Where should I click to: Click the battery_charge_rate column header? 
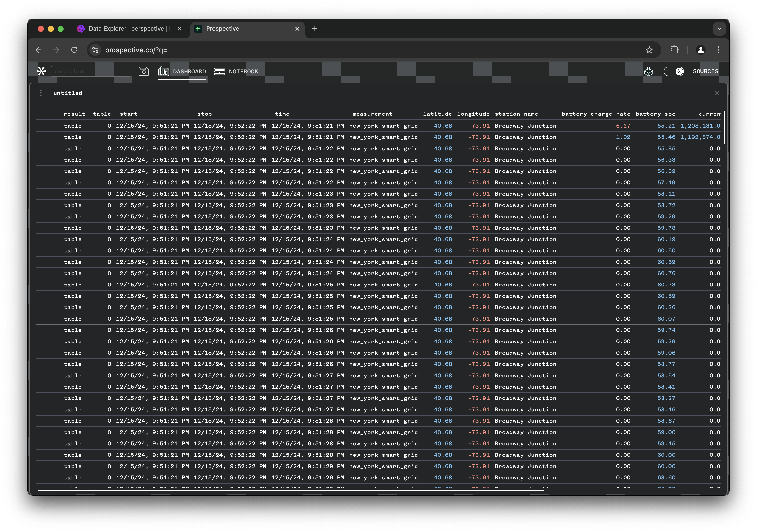(596, 114)
